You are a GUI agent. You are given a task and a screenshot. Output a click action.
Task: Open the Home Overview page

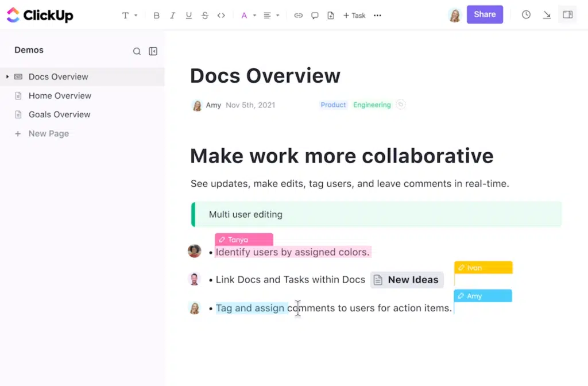(60, 95)
